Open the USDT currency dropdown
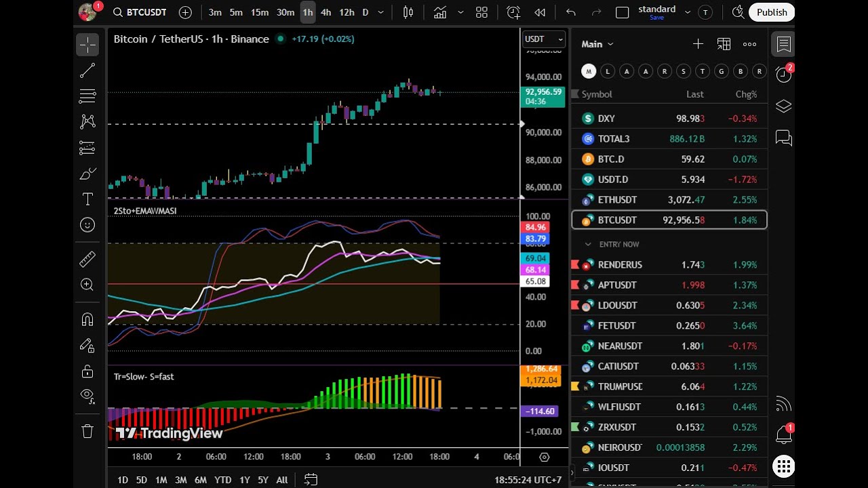 coord(544,39)
